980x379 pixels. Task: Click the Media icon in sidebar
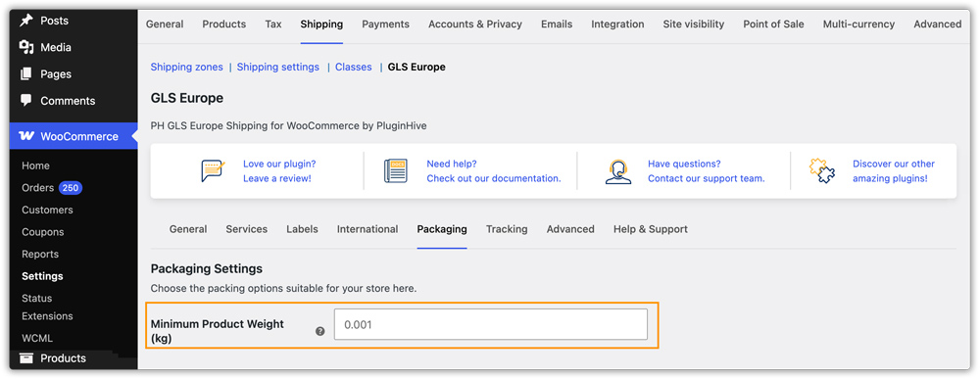(x=26, y=47)
